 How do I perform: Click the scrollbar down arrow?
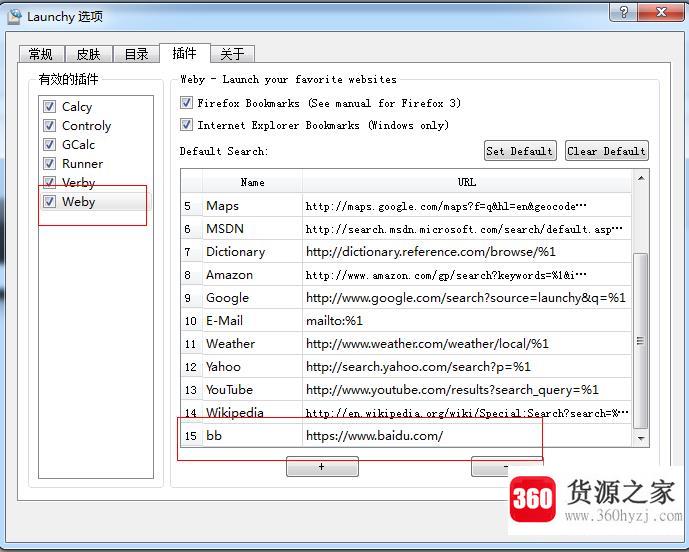click(641, 438)
